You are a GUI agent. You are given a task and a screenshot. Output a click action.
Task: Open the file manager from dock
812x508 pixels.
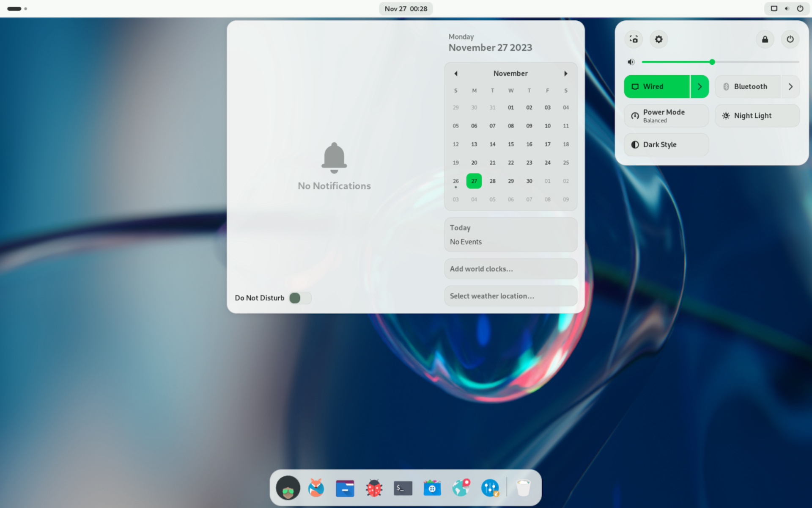point(345,488)
